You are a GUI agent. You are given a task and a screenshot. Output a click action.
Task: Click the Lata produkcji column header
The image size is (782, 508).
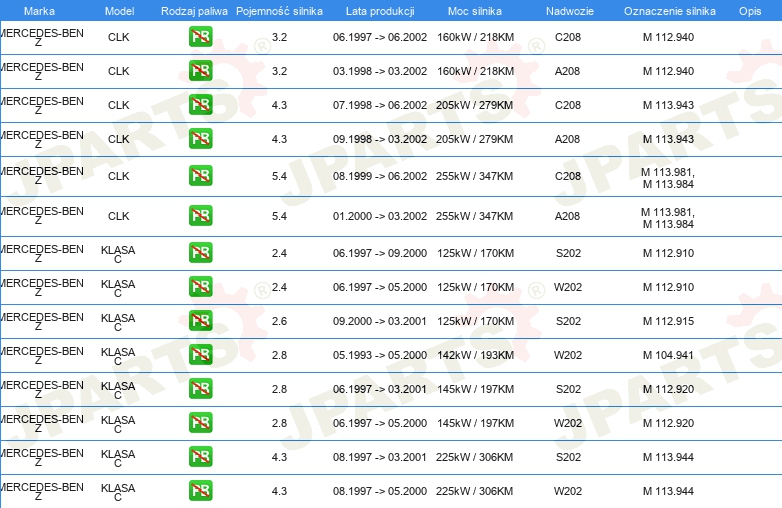pos(380,11)
